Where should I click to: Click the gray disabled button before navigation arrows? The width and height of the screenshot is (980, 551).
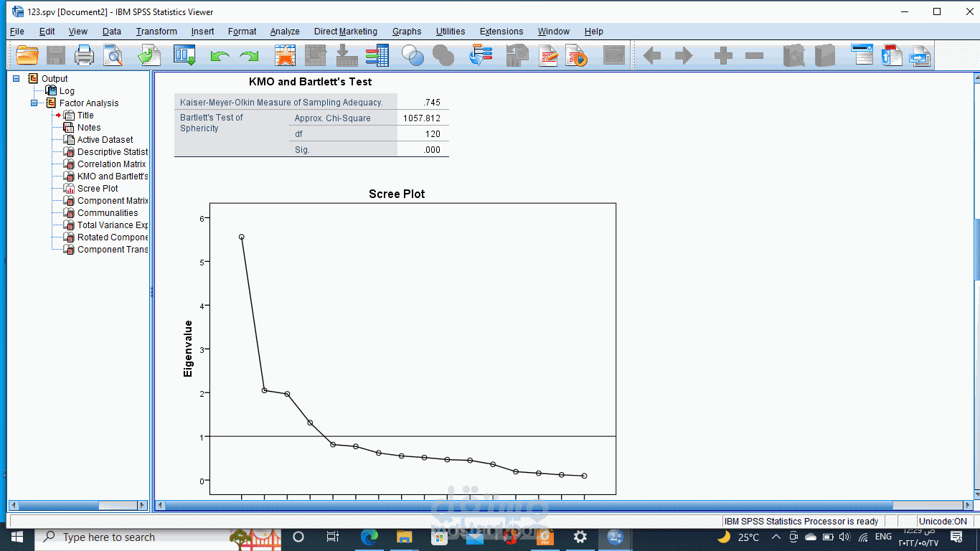coord(614,55)
